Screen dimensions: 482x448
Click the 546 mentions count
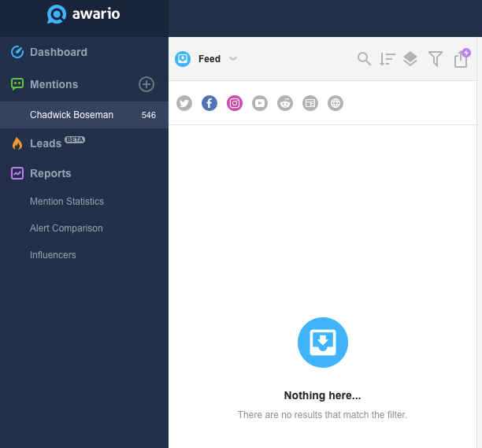[x=149, y=115]
